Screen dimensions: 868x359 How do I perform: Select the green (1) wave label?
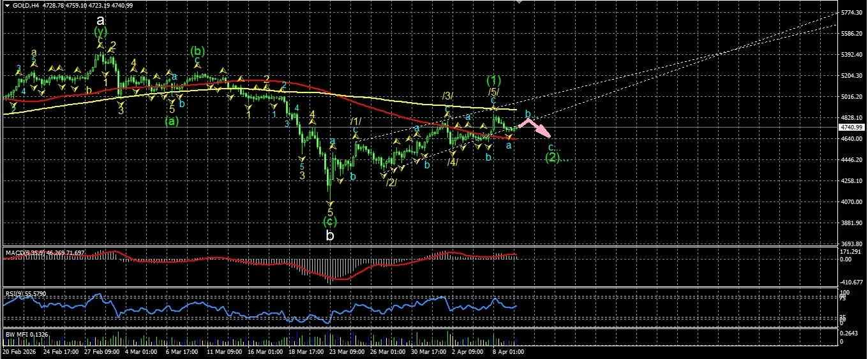493,80
